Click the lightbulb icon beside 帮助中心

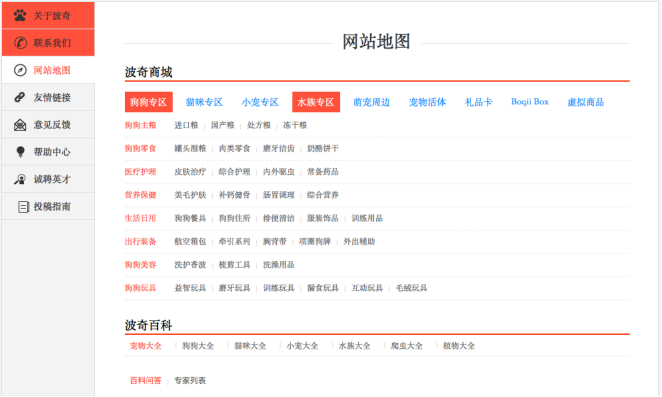click(20, 152)
